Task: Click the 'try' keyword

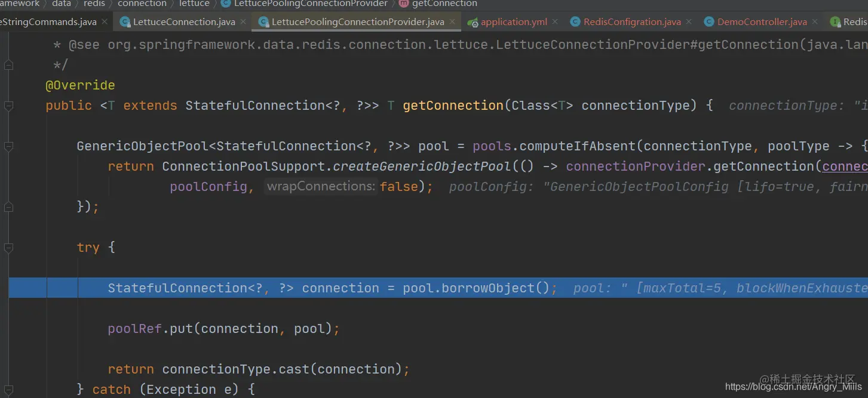Action: pos(88,247)
